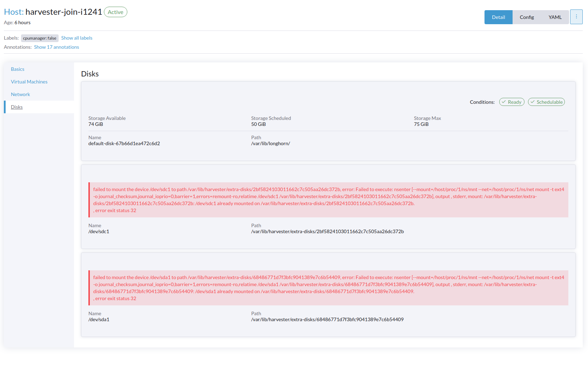Switch to the Config view
The width and height of the screenshot is (588, 365).
coord(527,17)
